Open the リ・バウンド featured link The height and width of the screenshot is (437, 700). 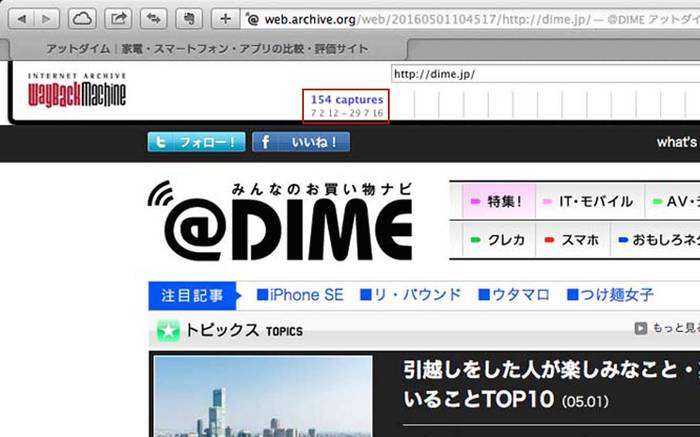pyautogui.click(x=411, y=295)
